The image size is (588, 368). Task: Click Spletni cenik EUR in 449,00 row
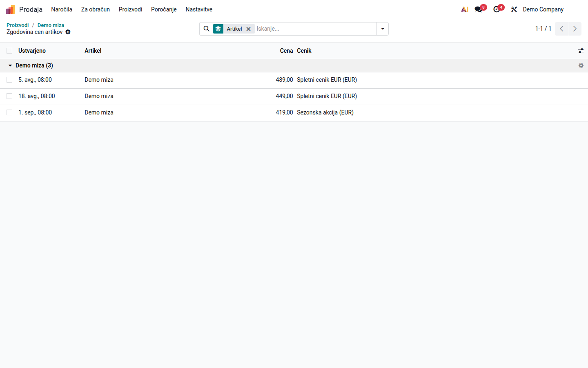tap(327, 96)
